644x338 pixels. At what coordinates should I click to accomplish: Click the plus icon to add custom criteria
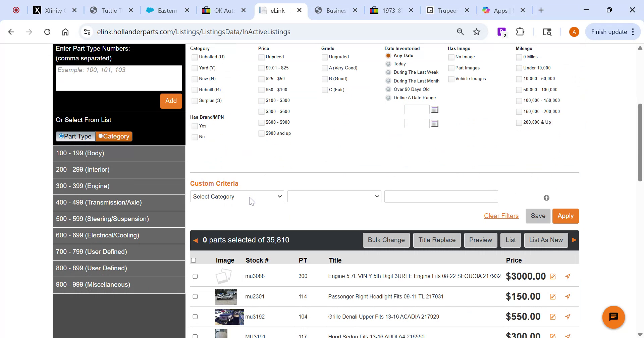[546, 198]
